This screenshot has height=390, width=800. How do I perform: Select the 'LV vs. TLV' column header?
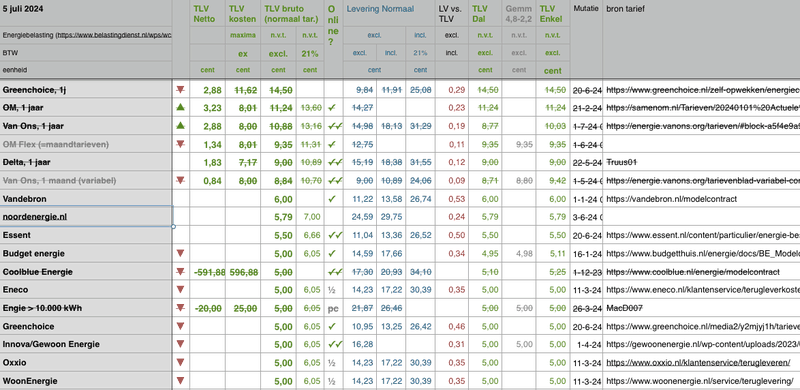[451, 14]
